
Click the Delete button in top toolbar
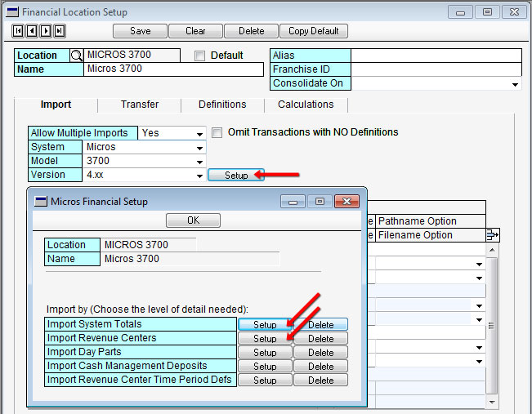click(x=252, y=31)
